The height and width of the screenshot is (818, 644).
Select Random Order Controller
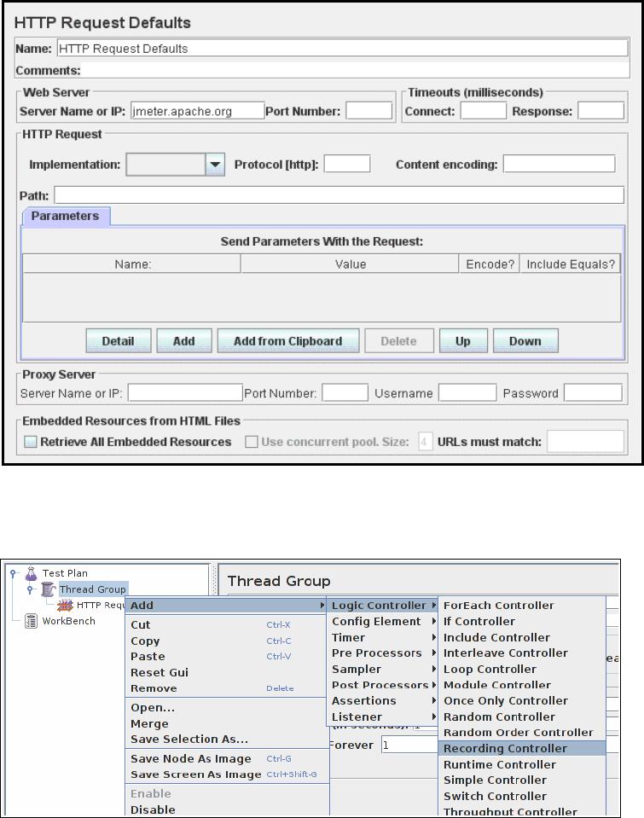(x=522, y=733)
